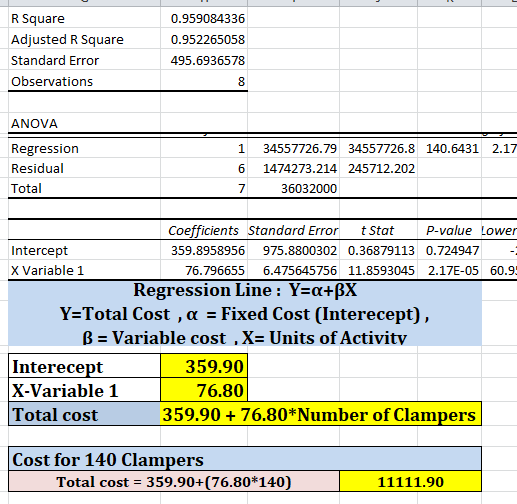The width and height of the screenshot is (517, 504).
Task: Select the Cost for 140 Clampers heading
Action: (x=245, y=460)
